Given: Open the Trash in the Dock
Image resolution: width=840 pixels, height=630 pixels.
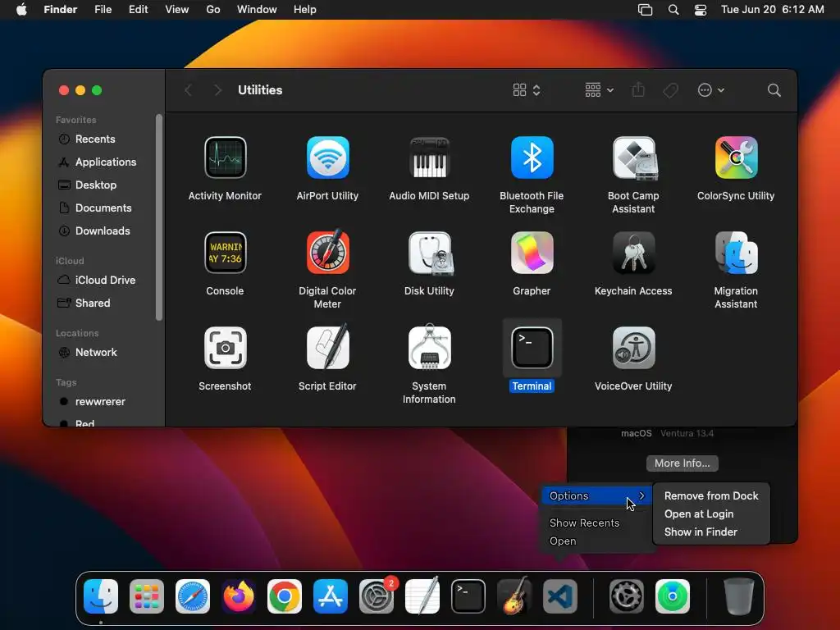Looking at the screenshot, I should click(x=739, y=596).
